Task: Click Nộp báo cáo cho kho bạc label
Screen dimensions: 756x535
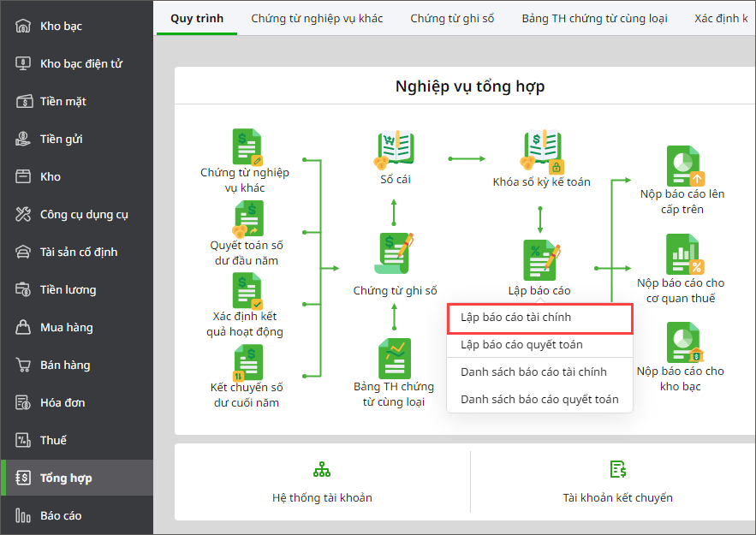Action: click(x=681, y=379)
